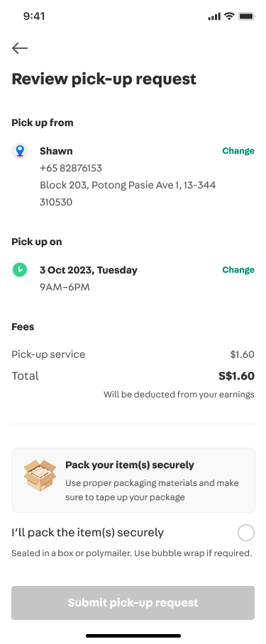The height and width of the screenshot is (644, 266).
Task: Tap the phone number +65 82876153
Action: pyautogui.click(x=71, y=168)
